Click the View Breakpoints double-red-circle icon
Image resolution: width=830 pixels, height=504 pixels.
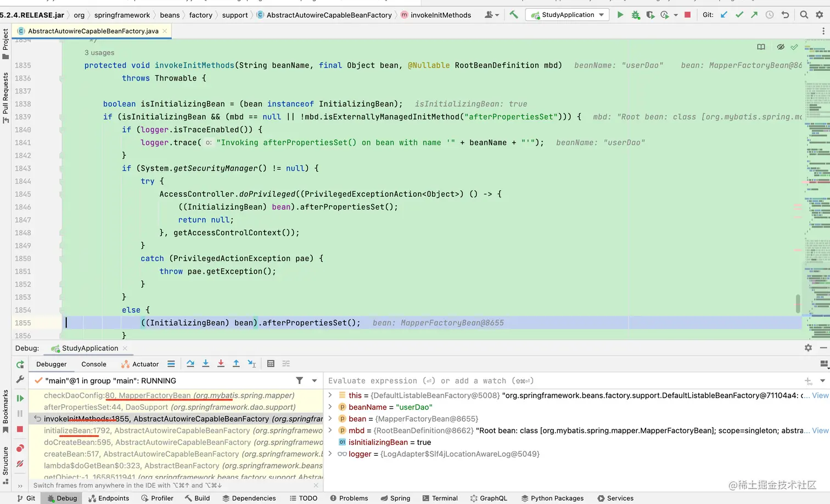click(x=20, y=448)
